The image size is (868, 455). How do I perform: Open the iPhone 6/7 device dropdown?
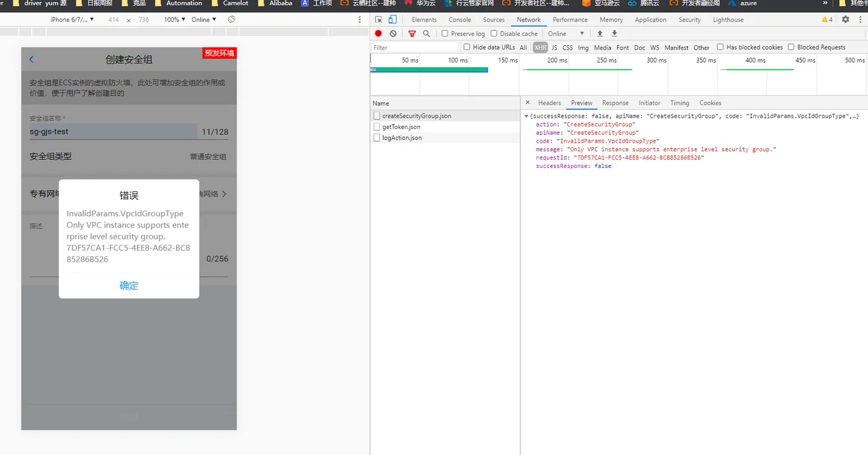(x=72, y=20)
